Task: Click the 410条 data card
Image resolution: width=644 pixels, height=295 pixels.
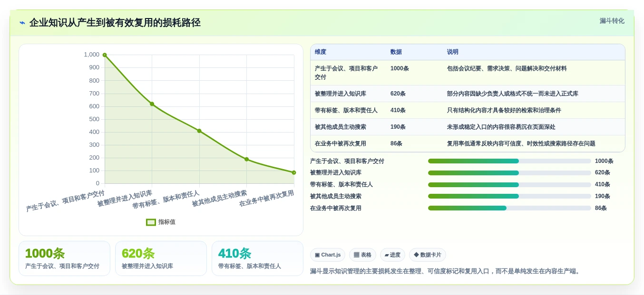Action: pyautogui.click(x=257, y=258)
